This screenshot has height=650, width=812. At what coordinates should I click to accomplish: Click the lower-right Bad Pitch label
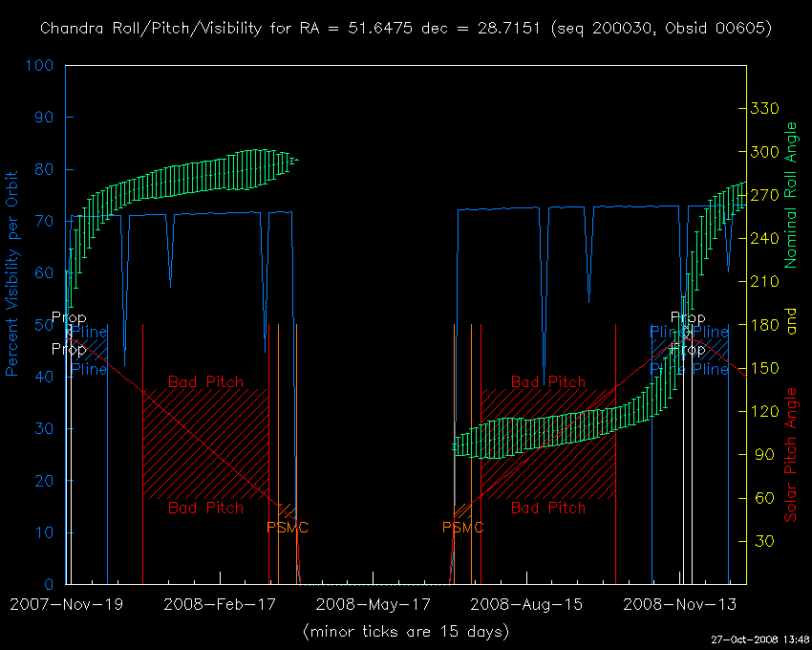[548, 508]
